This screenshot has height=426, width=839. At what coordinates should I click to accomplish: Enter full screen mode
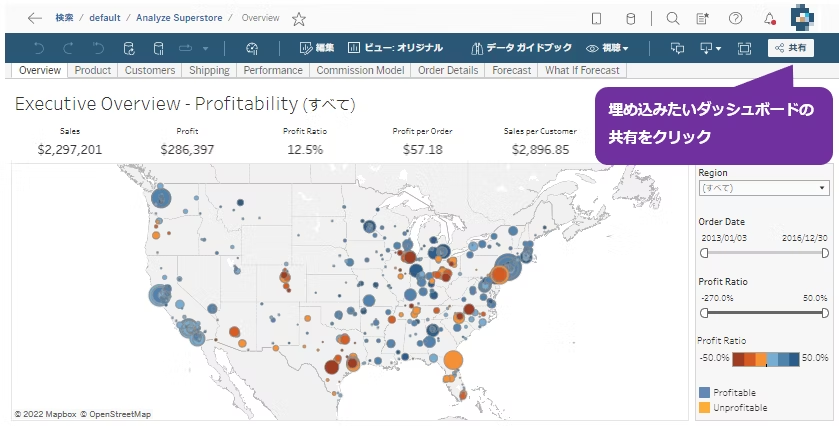tap(744, 48)
